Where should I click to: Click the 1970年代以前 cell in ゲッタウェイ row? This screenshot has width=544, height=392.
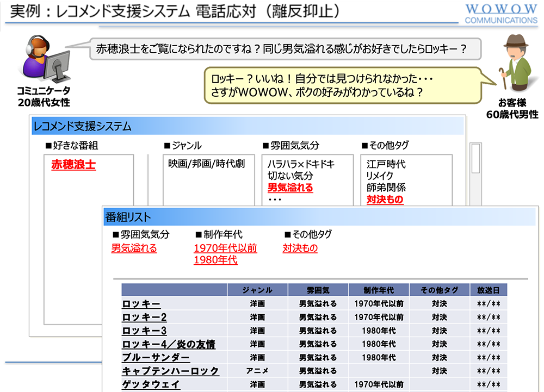click(x=379, y=385)
